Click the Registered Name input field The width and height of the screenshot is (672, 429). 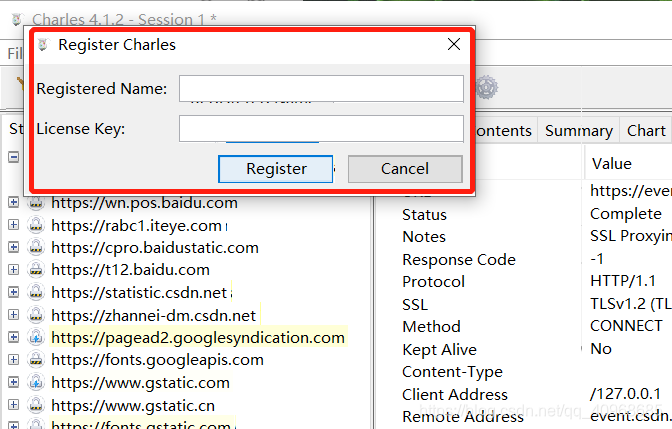click(321, 89)
